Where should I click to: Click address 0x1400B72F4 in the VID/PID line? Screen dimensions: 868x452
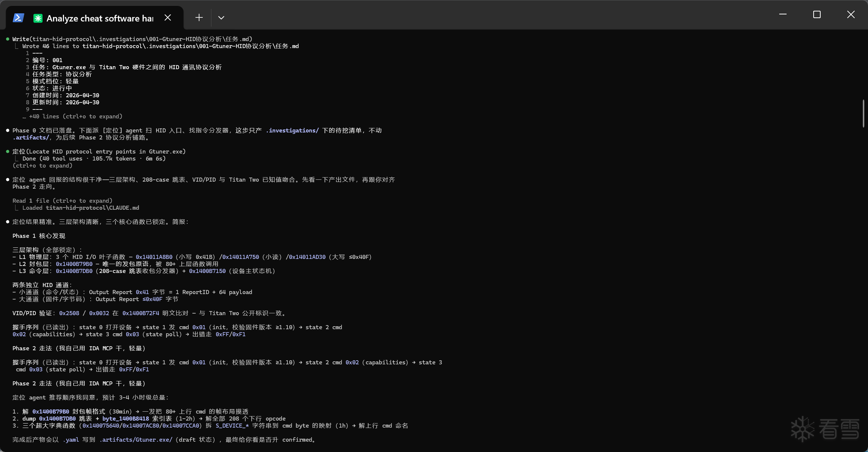[141, 313]
